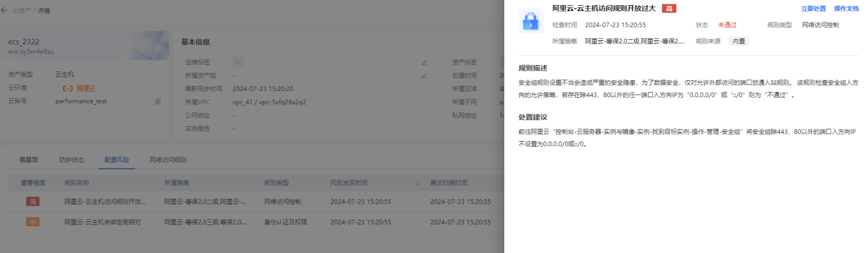Click the 内置 rule source tag

click(x=739, y=41)
